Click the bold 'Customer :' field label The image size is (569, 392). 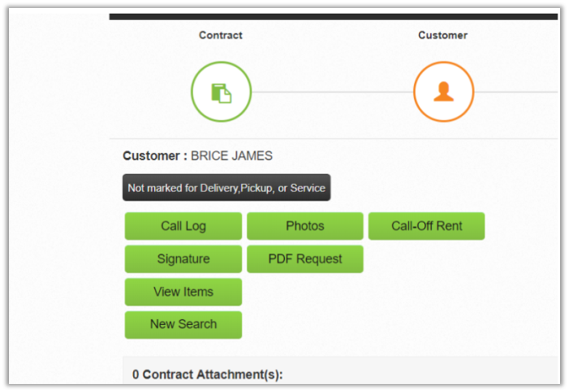tap(155, 156)
